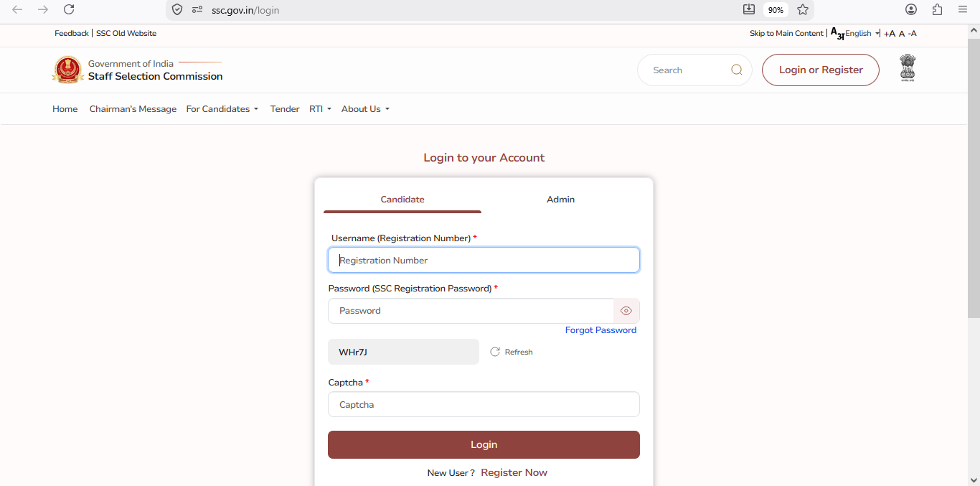The height and width of the screenshot is (486, 980).
Task: Open the SSC Old Website link
Action: tap(126, 33)
